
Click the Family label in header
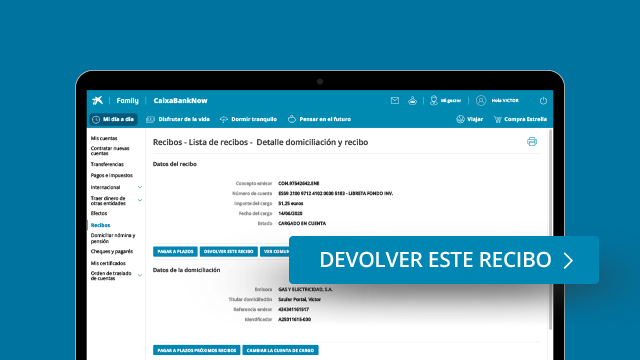127,100
